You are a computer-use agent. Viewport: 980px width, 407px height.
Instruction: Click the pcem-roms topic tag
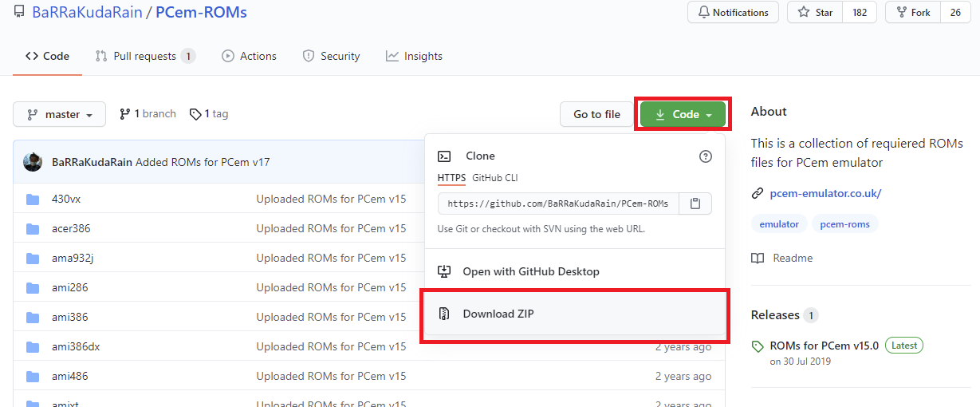point(845,224)
